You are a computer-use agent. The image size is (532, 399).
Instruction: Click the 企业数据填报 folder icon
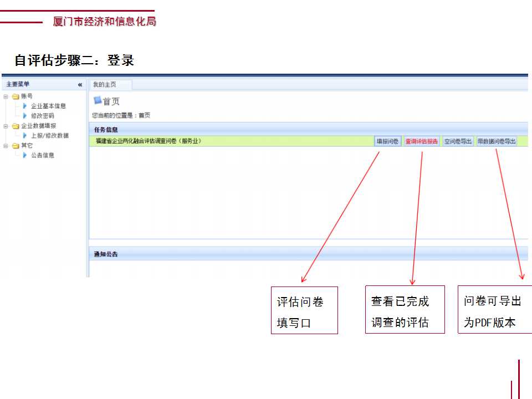pos(16,126)
